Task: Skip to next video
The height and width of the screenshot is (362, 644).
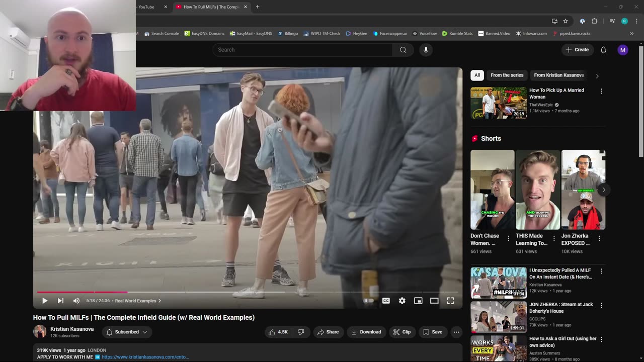Action: pos(60,301)
